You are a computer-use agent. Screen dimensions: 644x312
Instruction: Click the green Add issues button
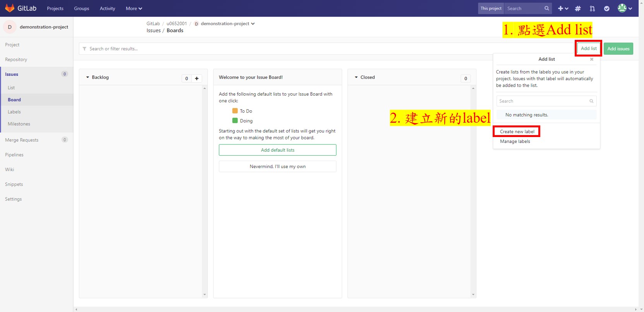(x=618, y=49)
